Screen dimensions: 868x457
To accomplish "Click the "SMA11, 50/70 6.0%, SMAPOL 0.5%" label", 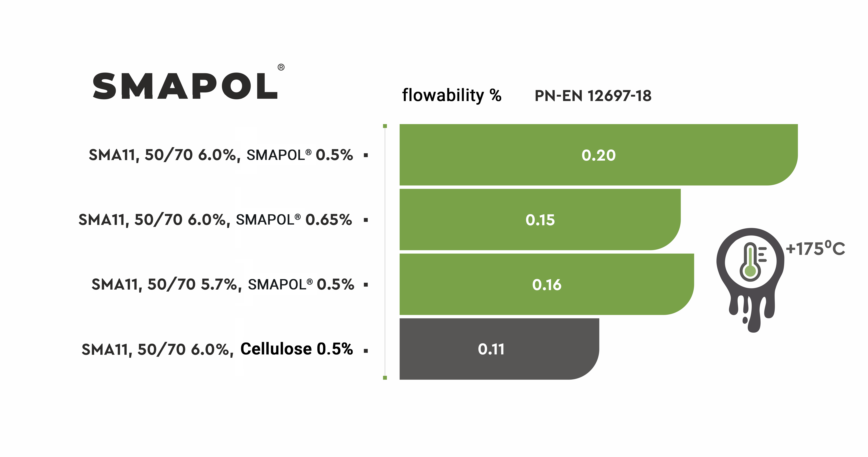I will point(221,155).
